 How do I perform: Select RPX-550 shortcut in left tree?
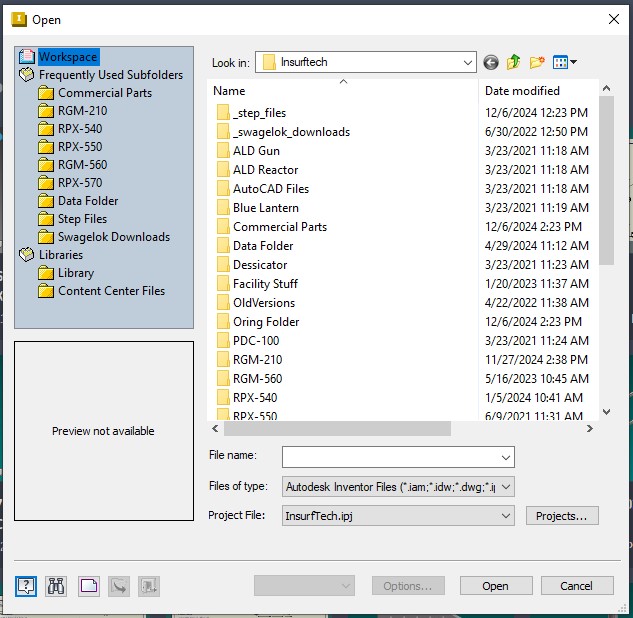point(80,147)
